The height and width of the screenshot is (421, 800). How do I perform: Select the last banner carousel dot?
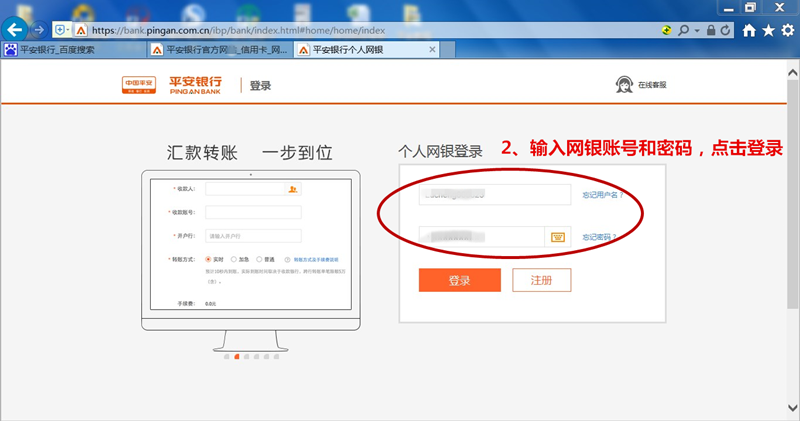click(277, 357)
